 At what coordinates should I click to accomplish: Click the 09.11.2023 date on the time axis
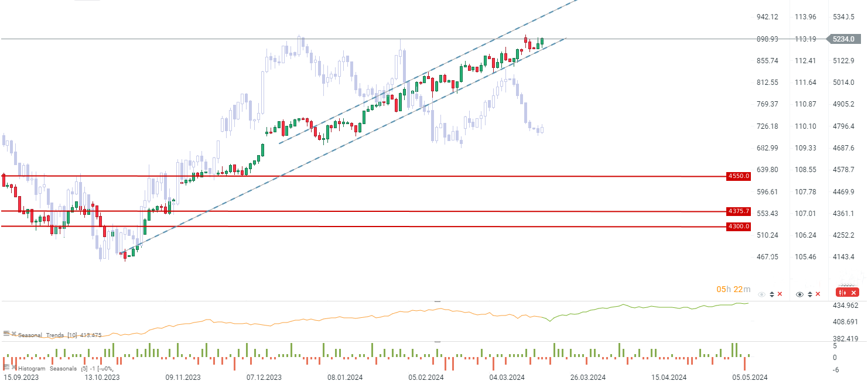[x=183, y=378]
